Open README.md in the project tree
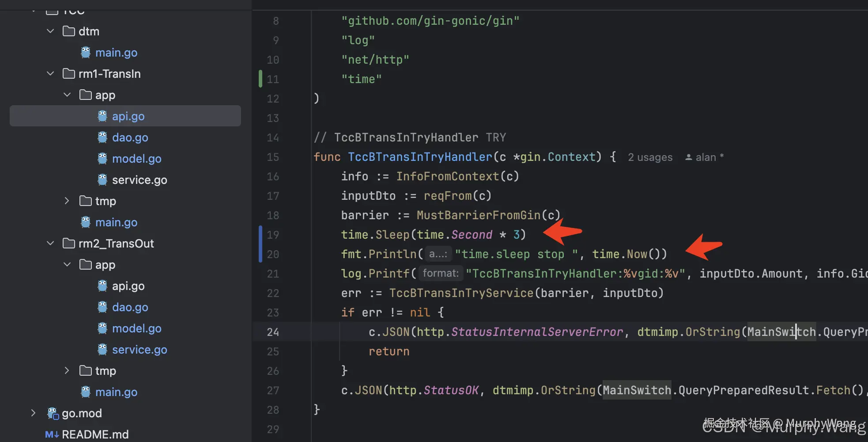Viewport: 868px width, 442px height. (95, 434)
